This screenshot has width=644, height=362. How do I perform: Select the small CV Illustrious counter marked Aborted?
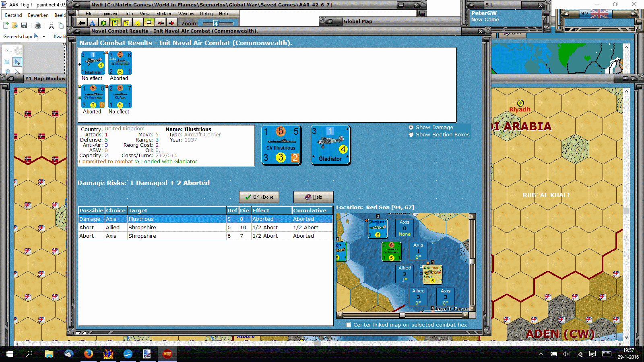click(93, 97)
